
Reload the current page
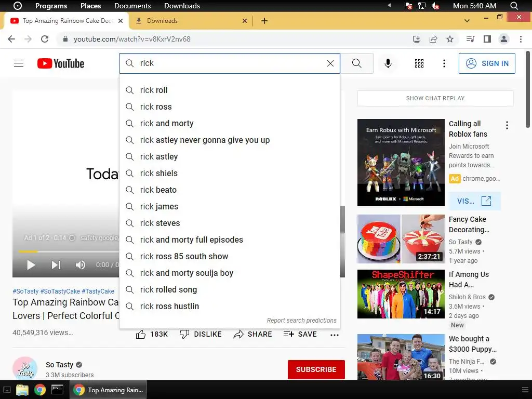[45, 39]
